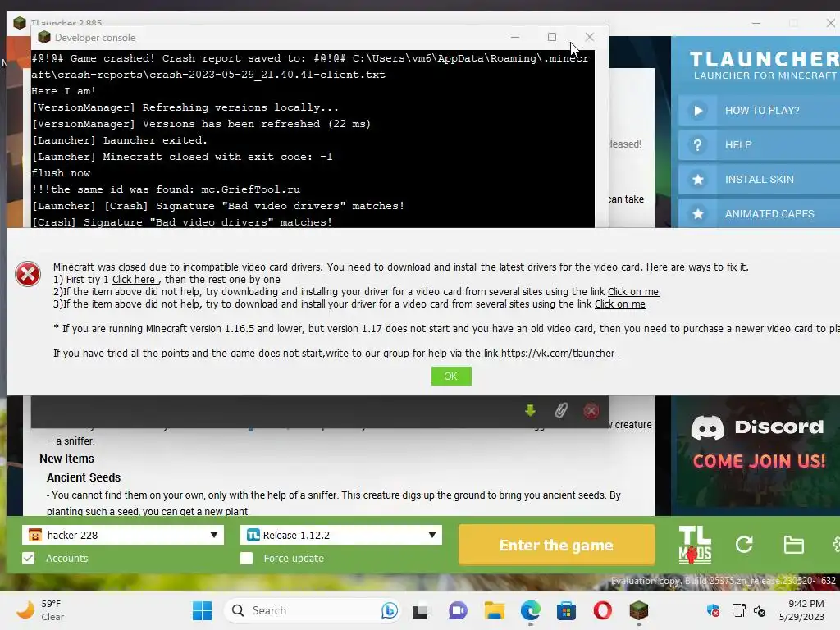Click the TLauncher Minecraft block taskbar icon
Viewport: 840px width, 630px height.
coord(638,610)
